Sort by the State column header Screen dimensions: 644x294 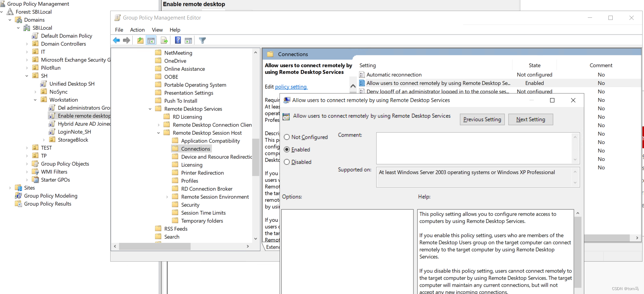pos(534,65)
